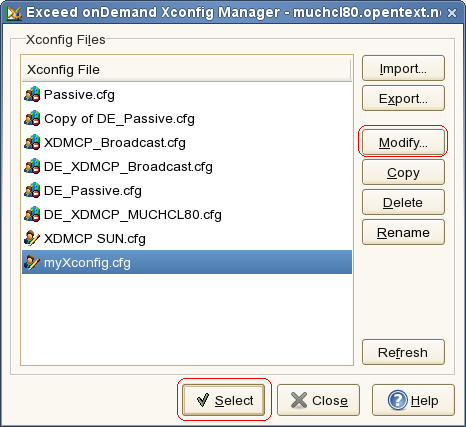Select Copy of DE_Passive.cfg entry

point(187,119)
